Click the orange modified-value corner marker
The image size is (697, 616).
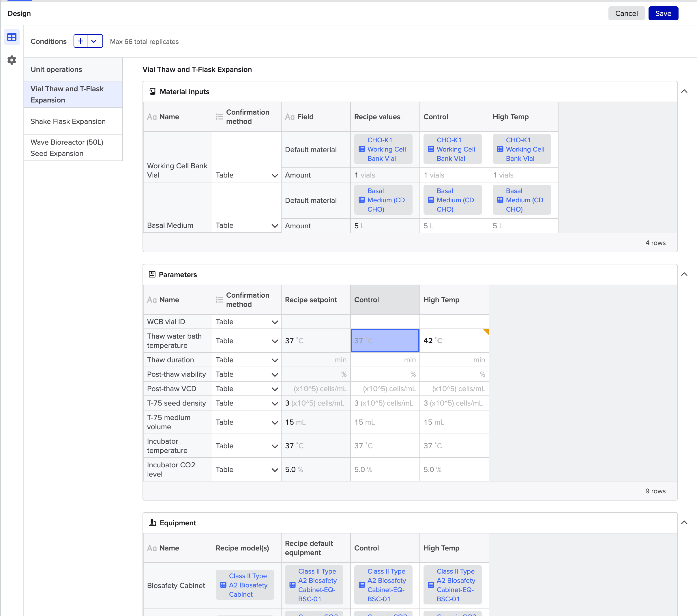click(x=486, y=331)
